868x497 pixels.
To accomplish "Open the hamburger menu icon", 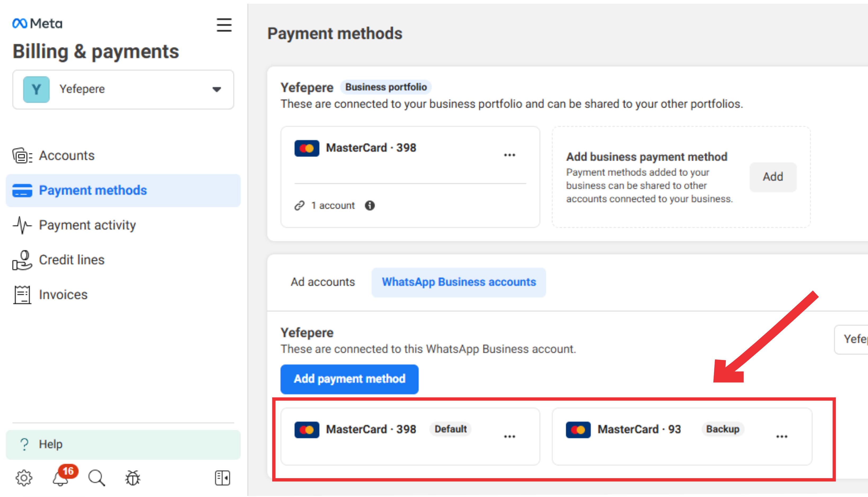I will tap(224, 25).
